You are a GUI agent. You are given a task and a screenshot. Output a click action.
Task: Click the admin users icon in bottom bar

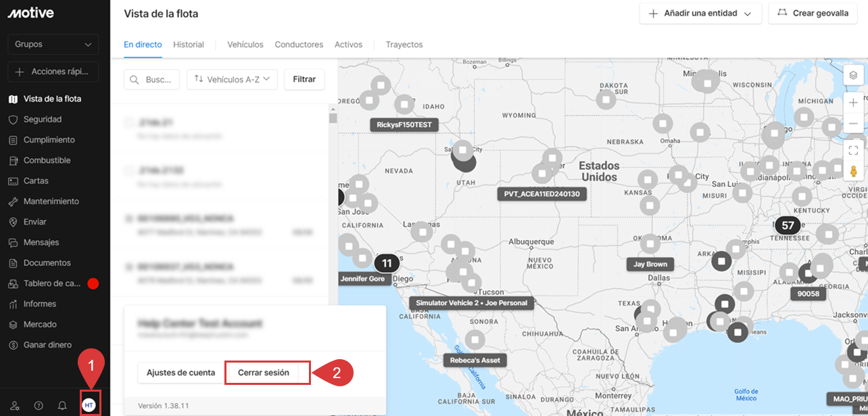tap(15, 405)
